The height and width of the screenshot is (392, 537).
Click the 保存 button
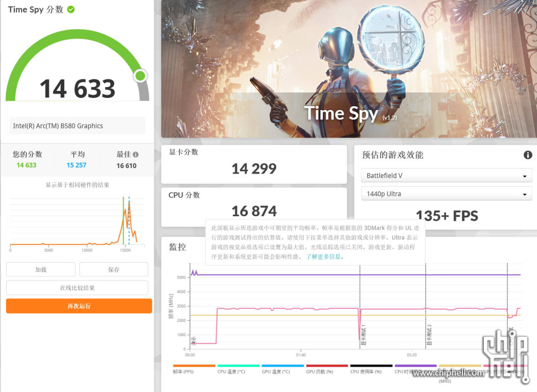pos(114,269)
